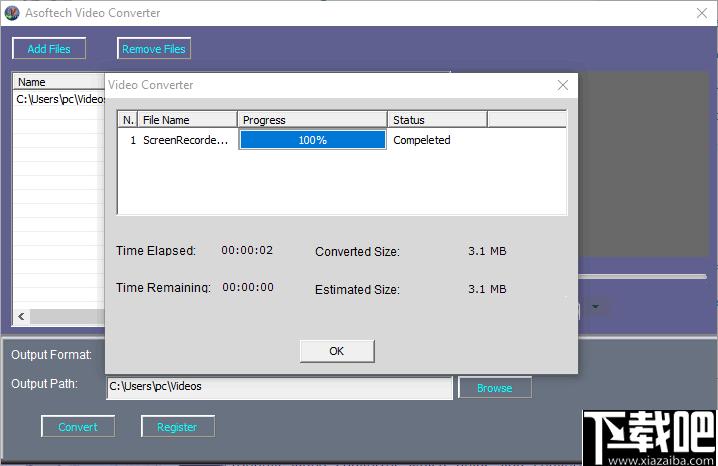The image size is (718, 466).
Task: Click the 100% progress bar
Action: coord(313,140)
